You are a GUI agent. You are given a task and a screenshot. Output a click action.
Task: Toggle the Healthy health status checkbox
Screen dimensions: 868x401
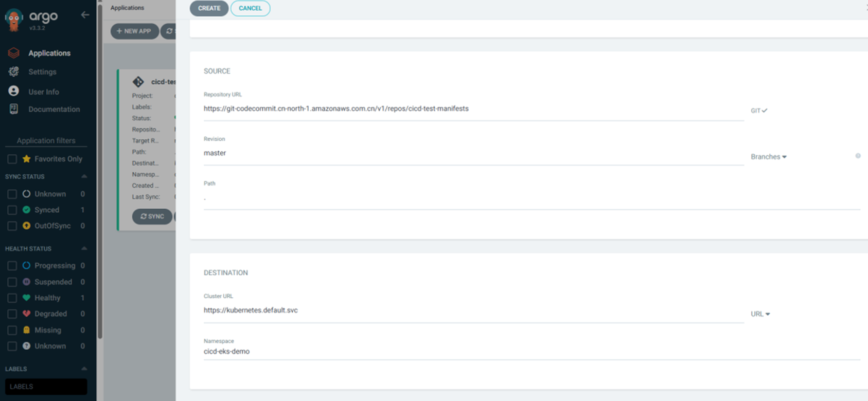point(12,298)
